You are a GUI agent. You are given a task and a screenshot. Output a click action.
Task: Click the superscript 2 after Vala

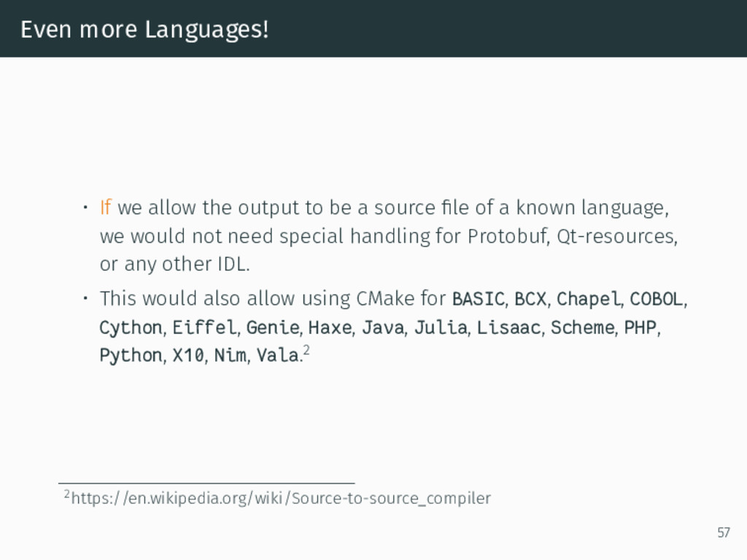point(306,351)
